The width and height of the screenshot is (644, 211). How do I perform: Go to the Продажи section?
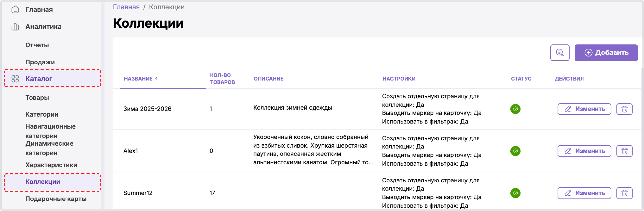coord(40,62)
